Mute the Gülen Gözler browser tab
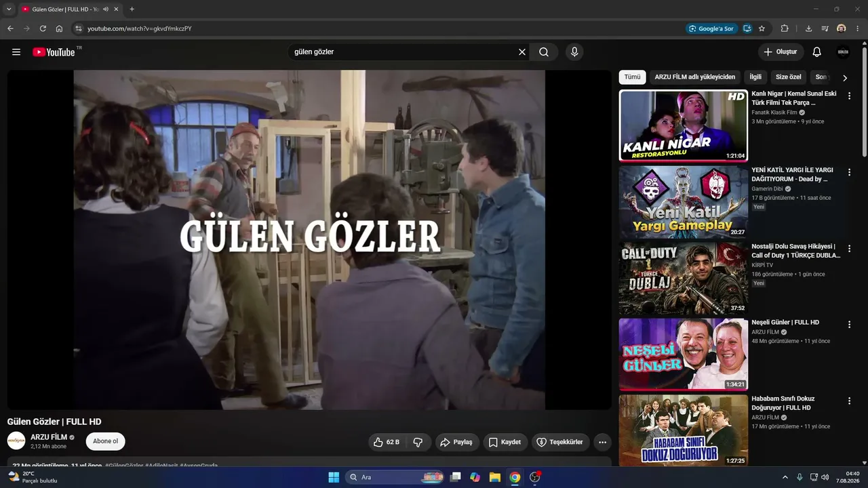 (106, 9)
